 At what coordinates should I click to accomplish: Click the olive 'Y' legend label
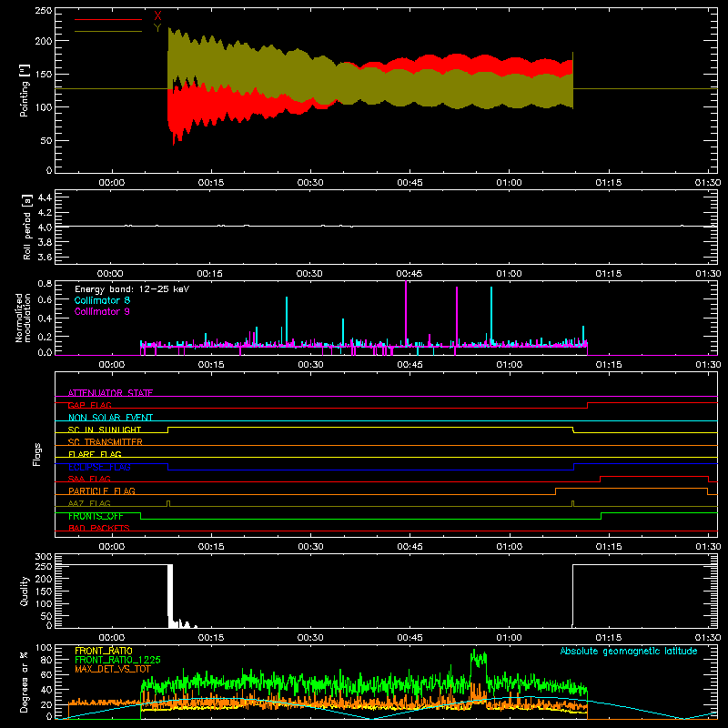157,28
